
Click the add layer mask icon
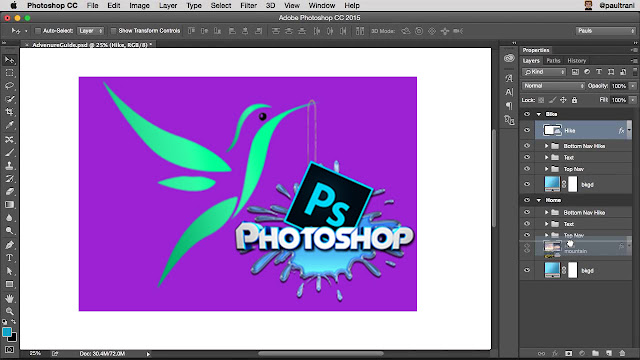[569, 353]
